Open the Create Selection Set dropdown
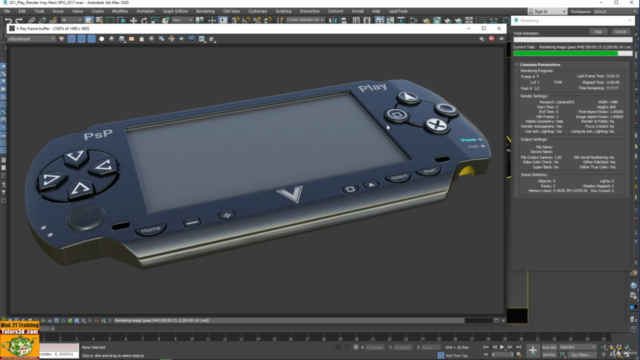 [305, 20]
